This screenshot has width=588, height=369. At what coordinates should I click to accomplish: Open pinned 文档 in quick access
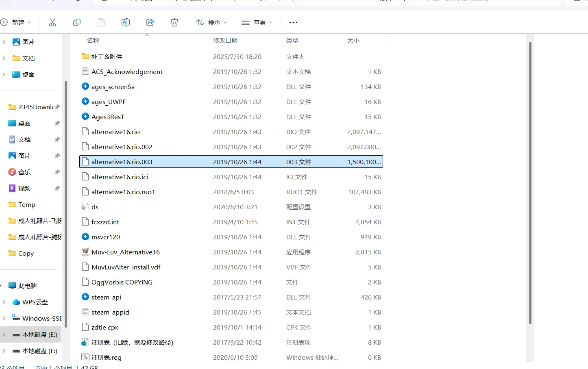[20, 139]
